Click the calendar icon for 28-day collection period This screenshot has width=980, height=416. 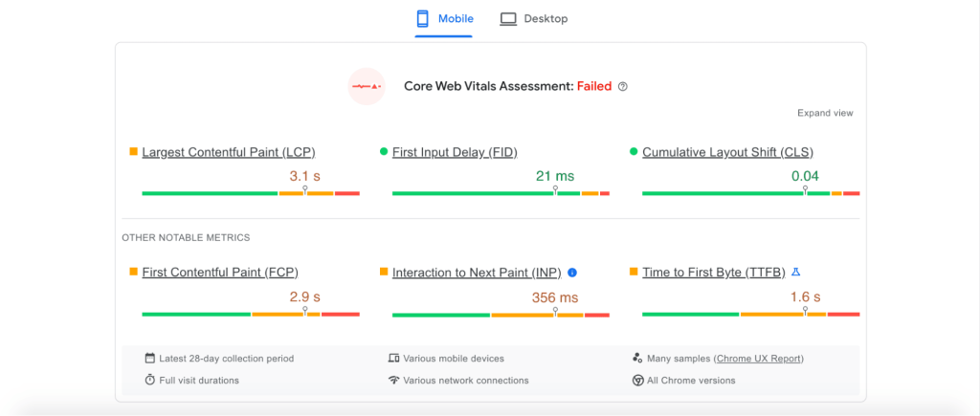pos(149,359)
